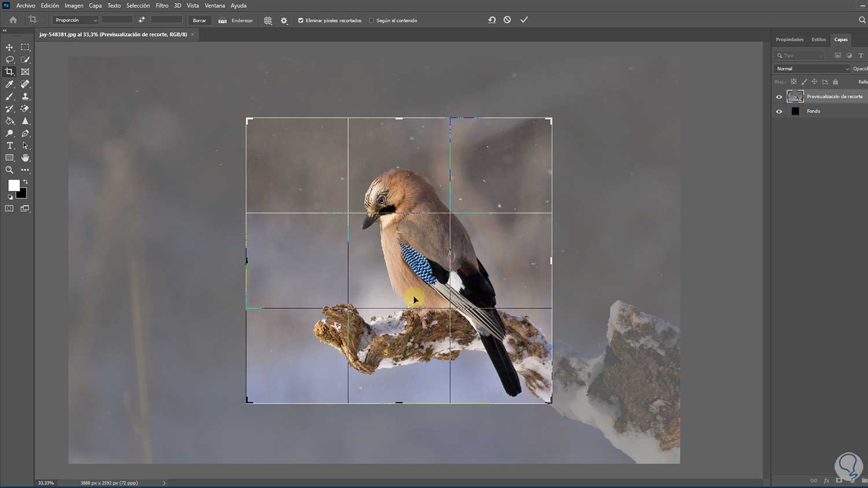Select the Eyedropper tool
The height and width of the screenshot is (488, 868).
pyautogui.click(x=9, y=84)
